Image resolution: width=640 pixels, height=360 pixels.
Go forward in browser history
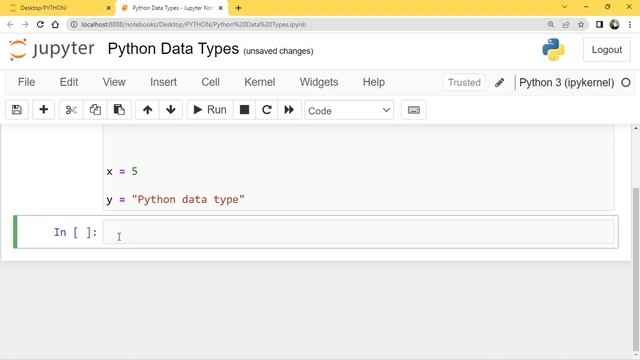pos(25,24)
